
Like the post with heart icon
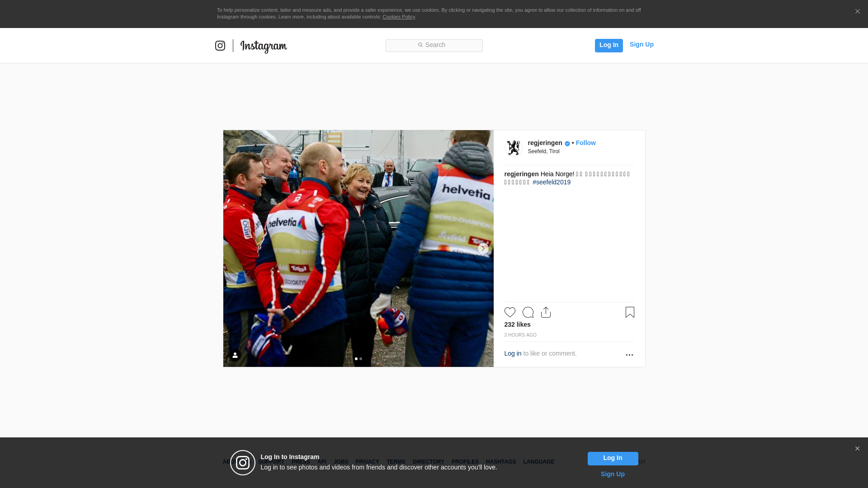509,312
